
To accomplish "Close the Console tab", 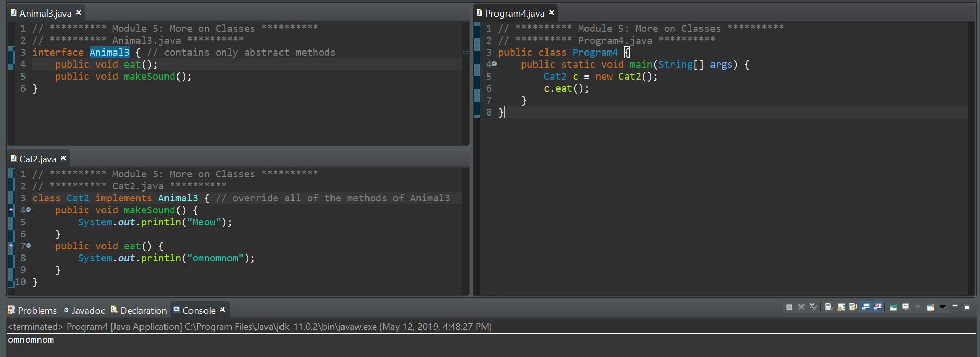I will point(223,310).
